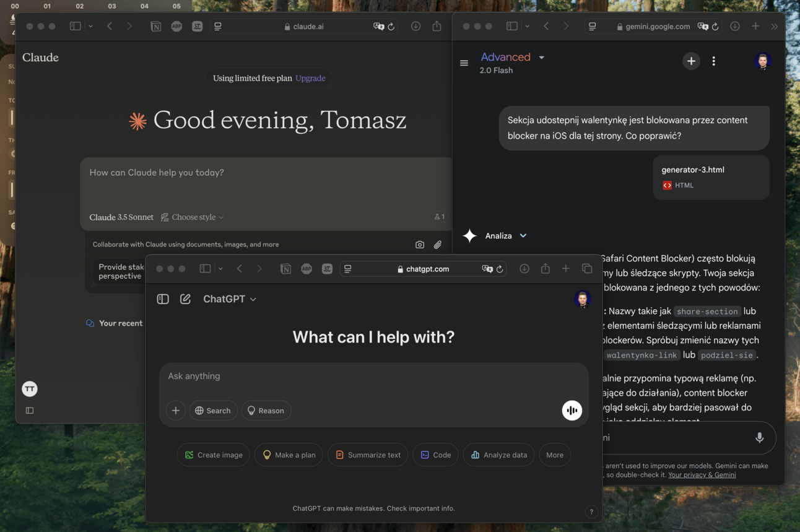Start new chat with ChatGPT compose icon
The height and width of the screenshot is (532, 800).
click(x=185, y=299)
